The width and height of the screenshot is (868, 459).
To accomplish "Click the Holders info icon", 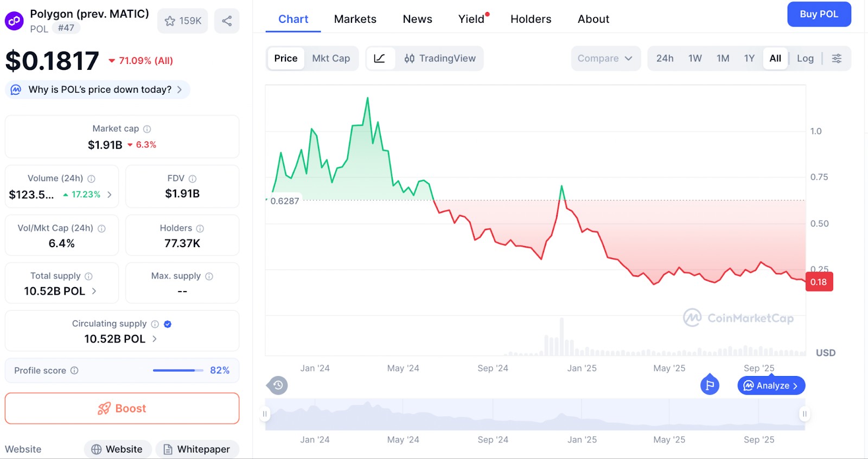I will tap(200, 229).
